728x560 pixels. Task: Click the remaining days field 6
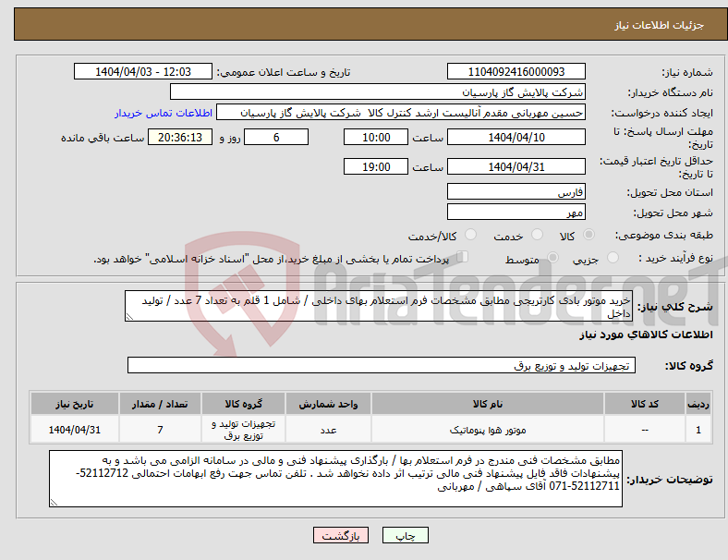(x=276, y=137)
